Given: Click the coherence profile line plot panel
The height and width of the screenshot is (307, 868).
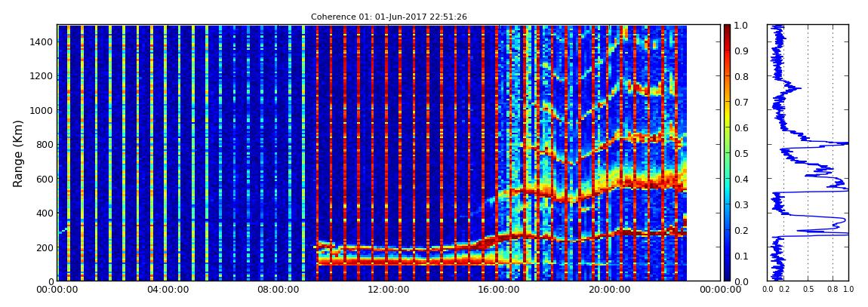Looking at the screenshot, I should coord(808,152).
